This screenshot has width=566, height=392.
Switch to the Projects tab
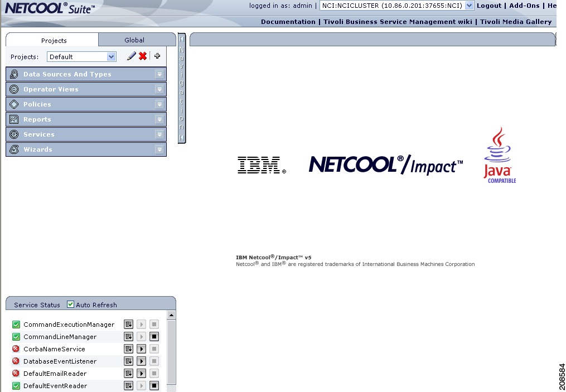tap(52, 40)
